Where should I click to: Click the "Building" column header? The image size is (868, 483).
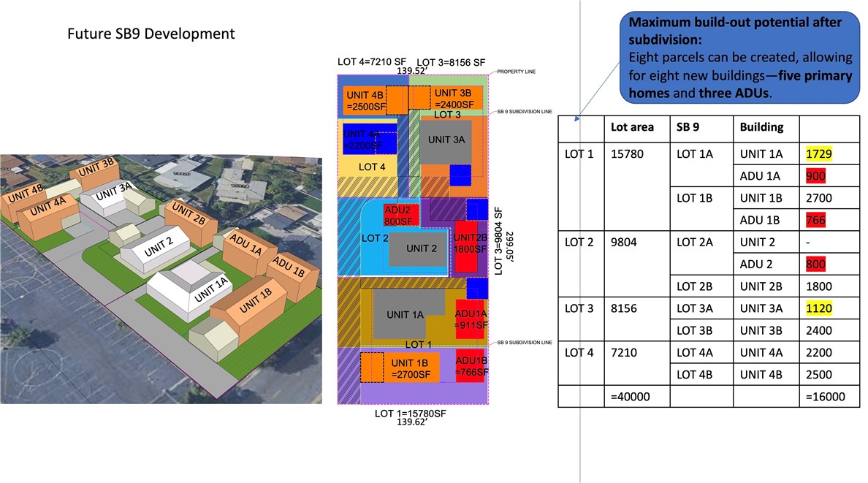coord(761,126)
